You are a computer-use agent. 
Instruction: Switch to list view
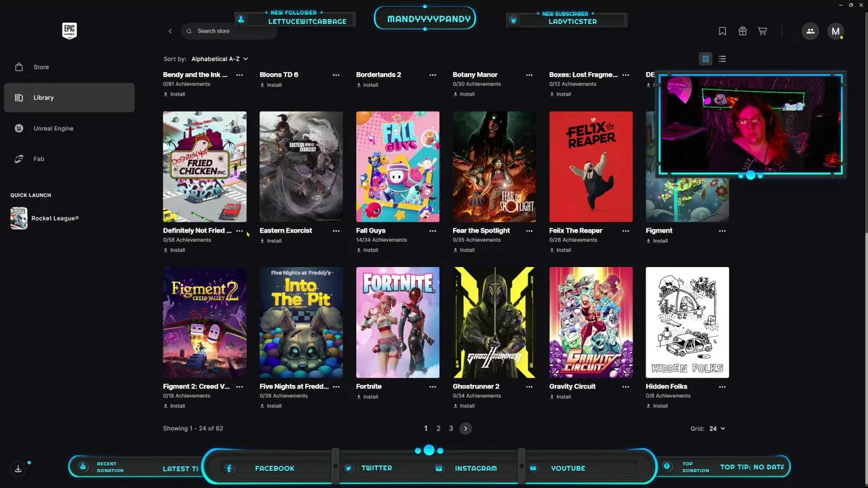(x=722, y=59)
